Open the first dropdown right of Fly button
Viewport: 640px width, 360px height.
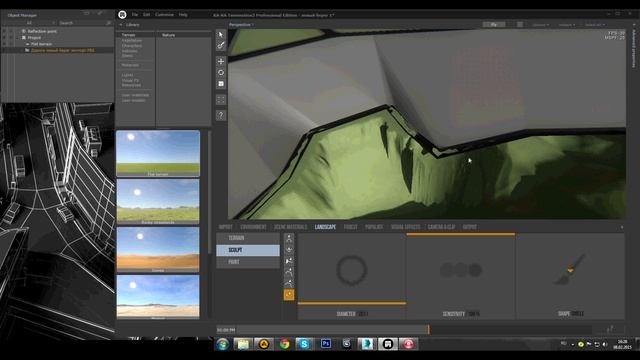coord(540,24)
